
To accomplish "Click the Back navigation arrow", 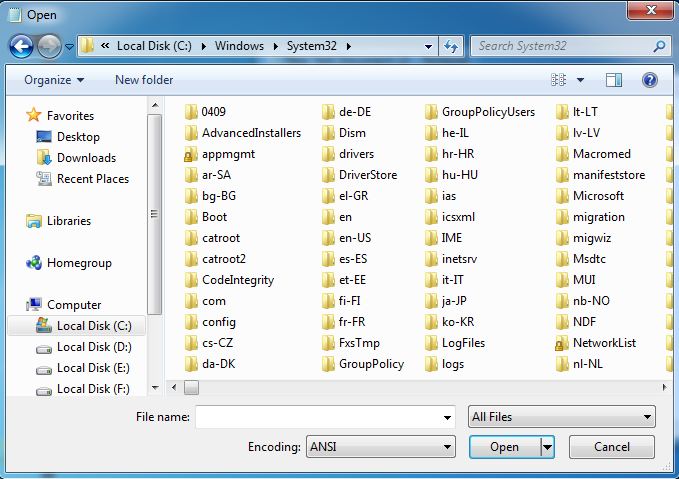I will click(21, 46).
